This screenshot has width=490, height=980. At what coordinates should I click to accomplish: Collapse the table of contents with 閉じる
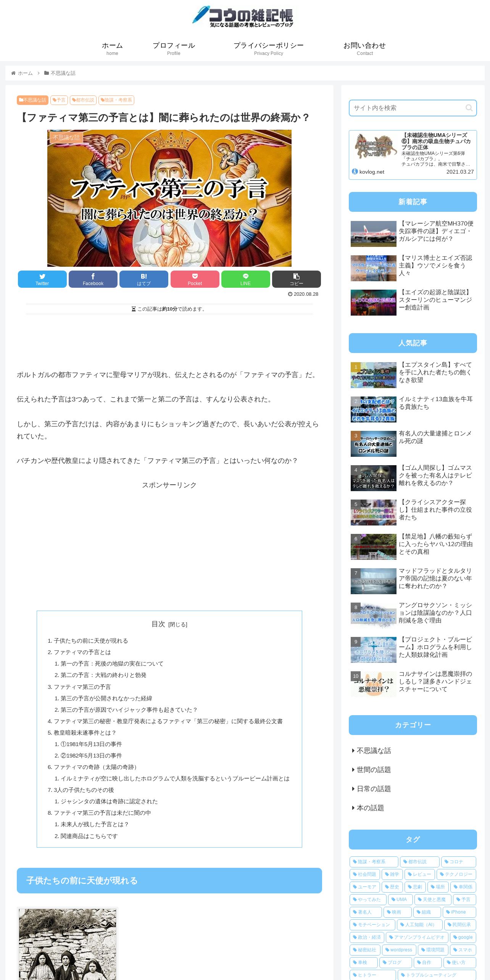tap(178, 625)
